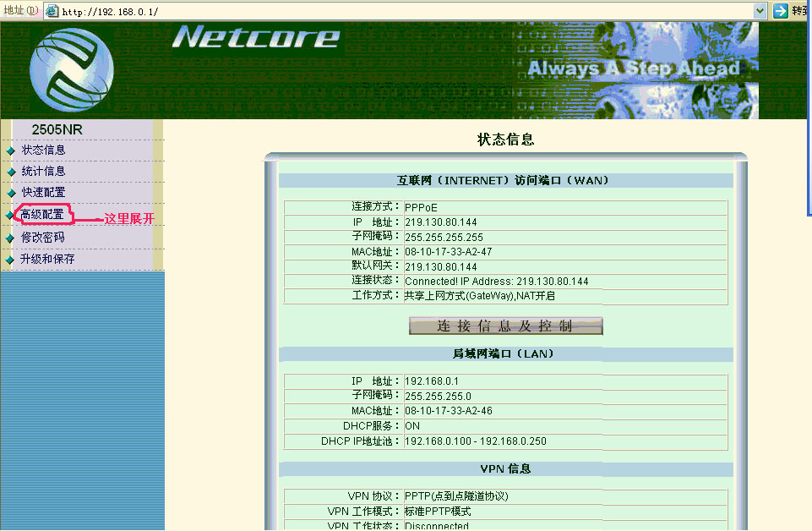Click the 局域网端口 (LAN) section header
This screenshot has width=812, height=531.
(503, 353)
